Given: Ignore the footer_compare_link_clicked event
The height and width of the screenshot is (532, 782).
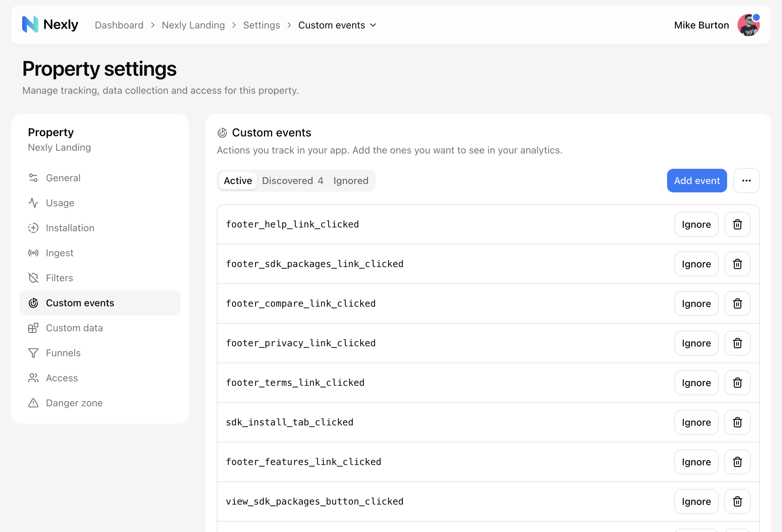Looking at the screenshot, I should (696, 304).
